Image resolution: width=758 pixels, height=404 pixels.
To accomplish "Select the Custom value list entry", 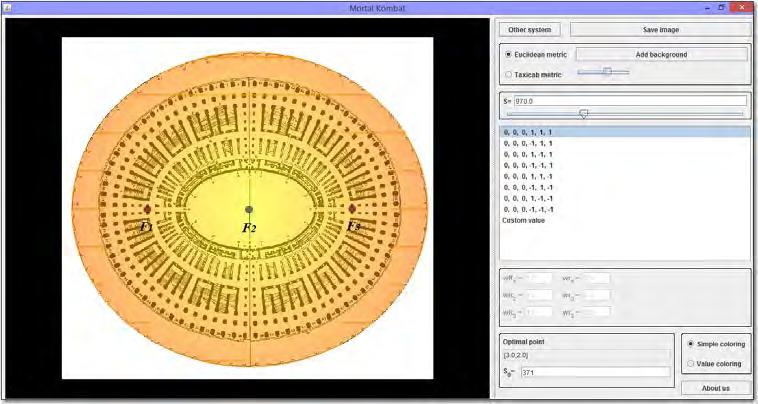I will pyautogui.click(x=625, y=220).
